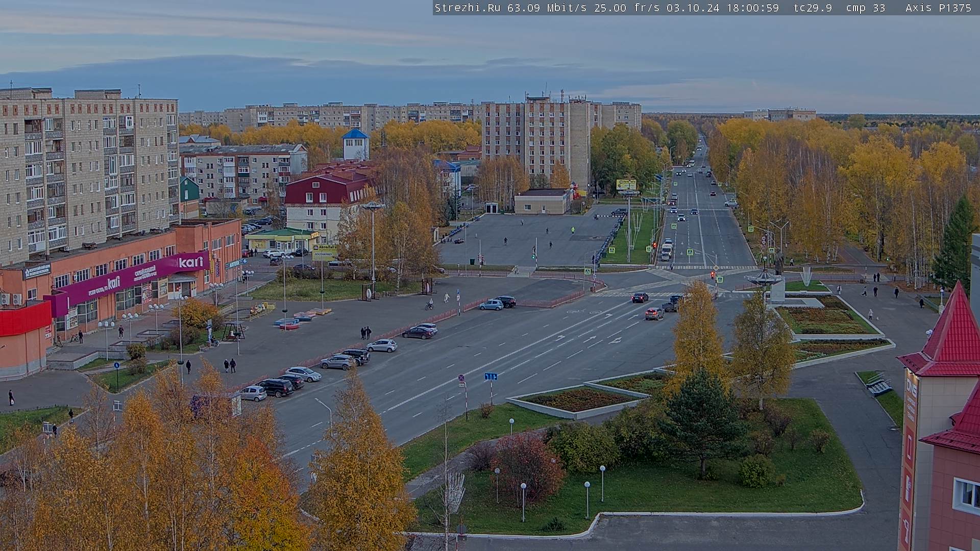Click the large white kari sign on pink facade
The width and height of the screenshot is (980, 551).
point(191,262)
